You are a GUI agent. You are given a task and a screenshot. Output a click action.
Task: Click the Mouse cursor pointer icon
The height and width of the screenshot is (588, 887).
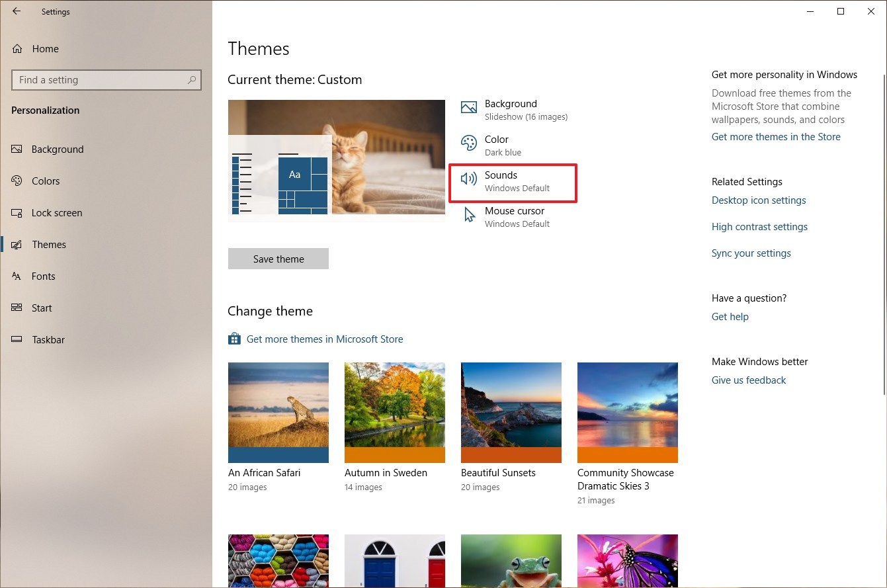coord(470,215)
